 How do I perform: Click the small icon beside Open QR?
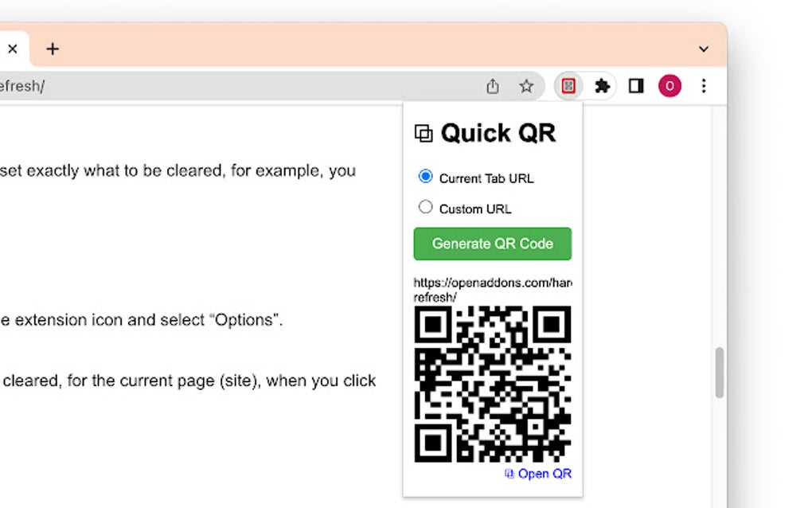[509, 474]
